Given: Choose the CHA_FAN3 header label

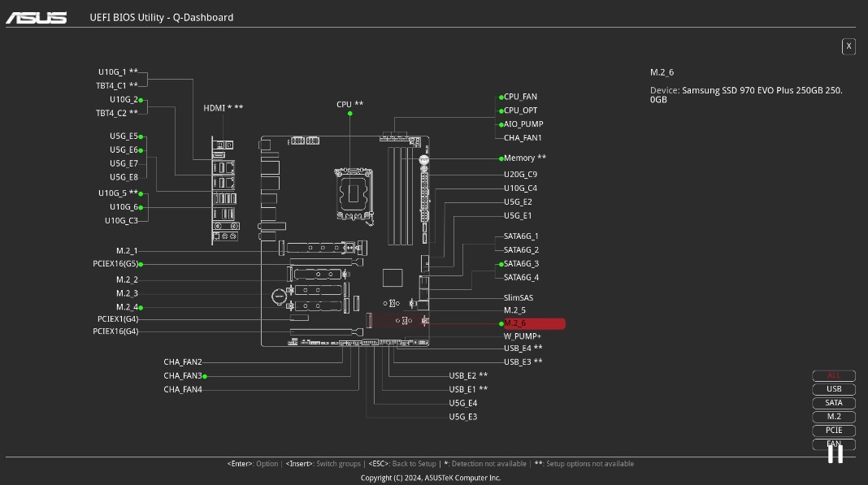Looking at the screenshot, I should coord(183,376).
